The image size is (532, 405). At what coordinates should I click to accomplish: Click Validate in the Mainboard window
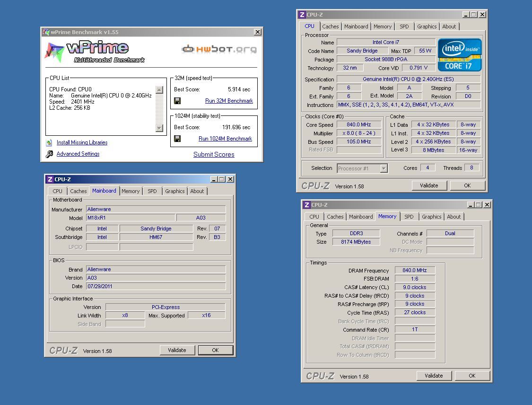coord(177,350)
